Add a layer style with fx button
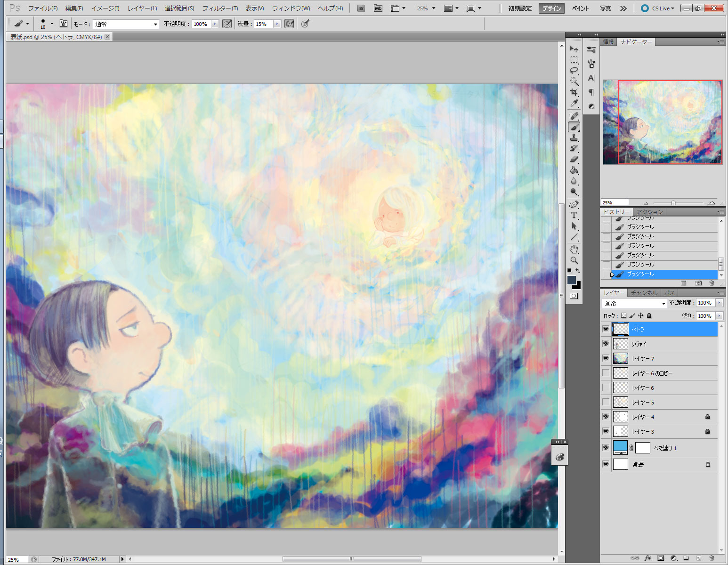The image size is (728, 565). [x=648, y=558]
